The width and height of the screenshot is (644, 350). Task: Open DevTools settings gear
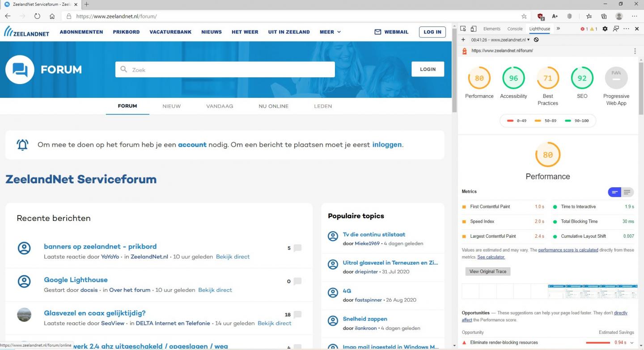tap(605, 29)
